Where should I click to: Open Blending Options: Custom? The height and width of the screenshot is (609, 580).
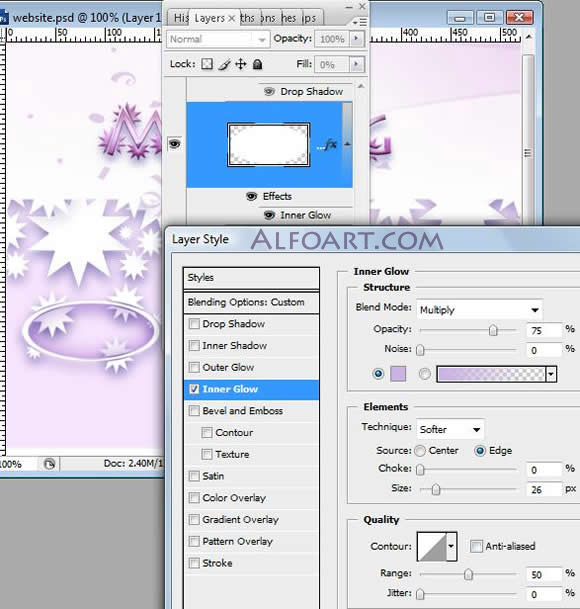(x=251, y=302)
